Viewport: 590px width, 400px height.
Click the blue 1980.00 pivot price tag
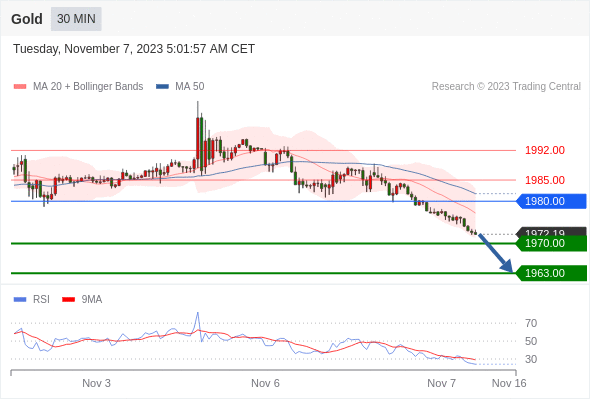(x=551, y=201)
